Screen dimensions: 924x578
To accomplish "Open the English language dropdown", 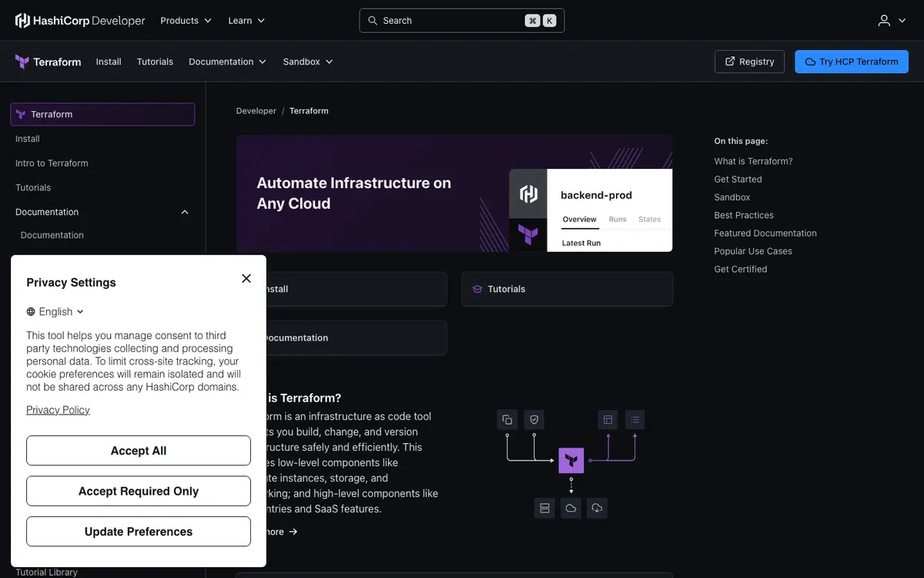I will 55,311.
